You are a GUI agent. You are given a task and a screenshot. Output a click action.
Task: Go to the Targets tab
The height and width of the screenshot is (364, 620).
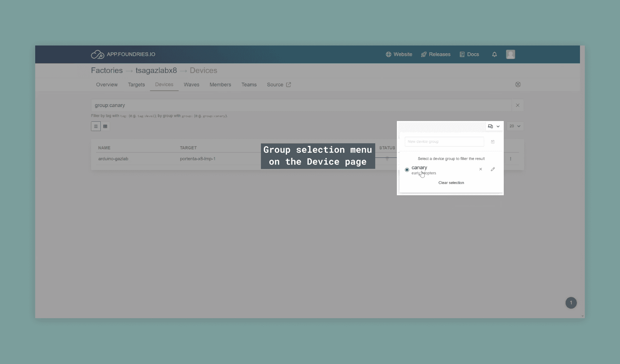coord(136,85)
